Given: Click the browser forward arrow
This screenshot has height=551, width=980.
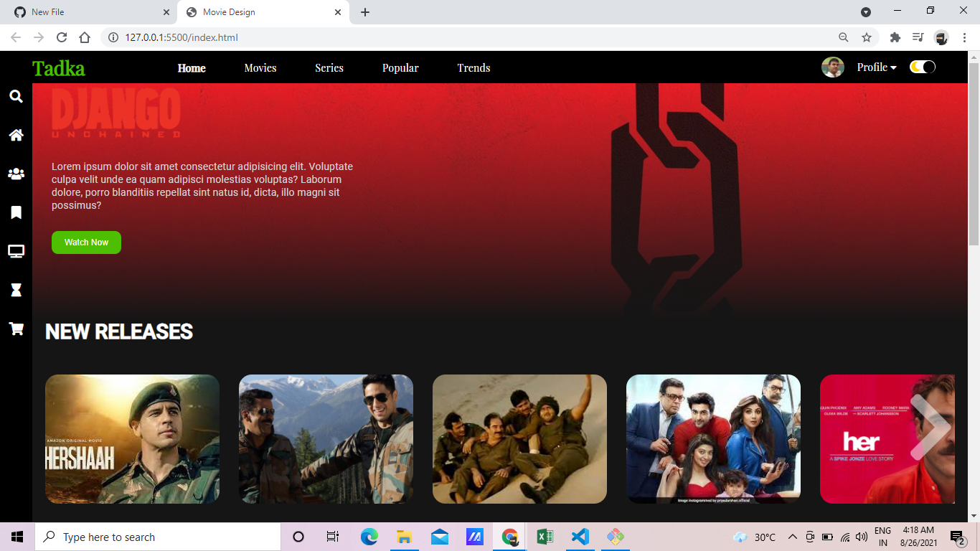Looking at the screenshot, I should point(39,37).
